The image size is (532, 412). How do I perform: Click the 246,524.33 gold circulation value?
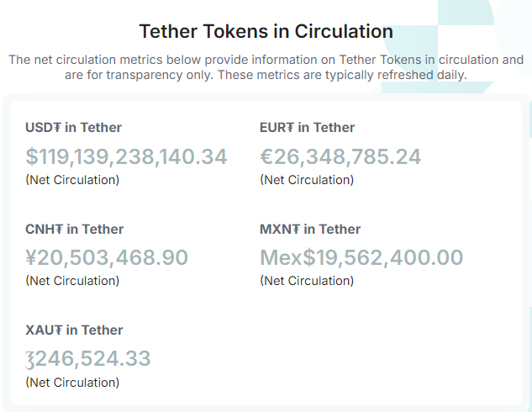click(x=94, y=359)
